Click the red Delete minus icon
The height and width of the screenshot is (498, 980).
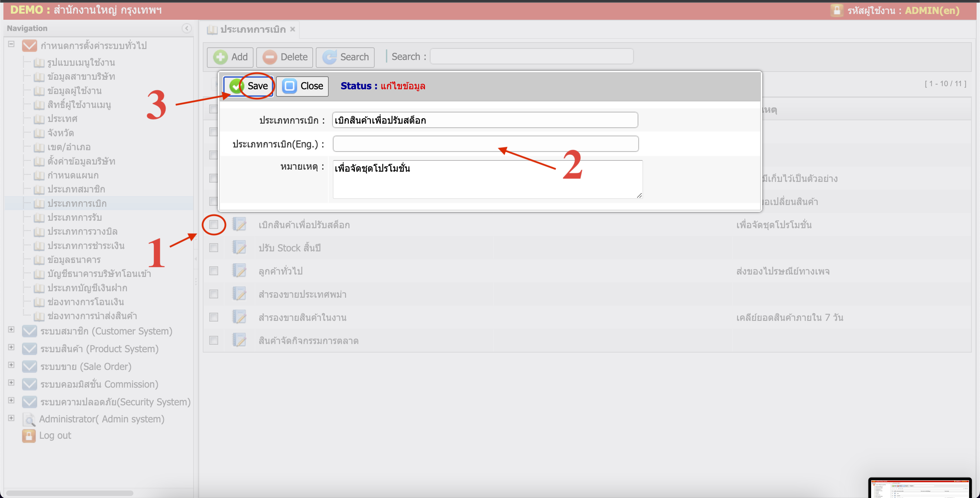click(269, 57)
